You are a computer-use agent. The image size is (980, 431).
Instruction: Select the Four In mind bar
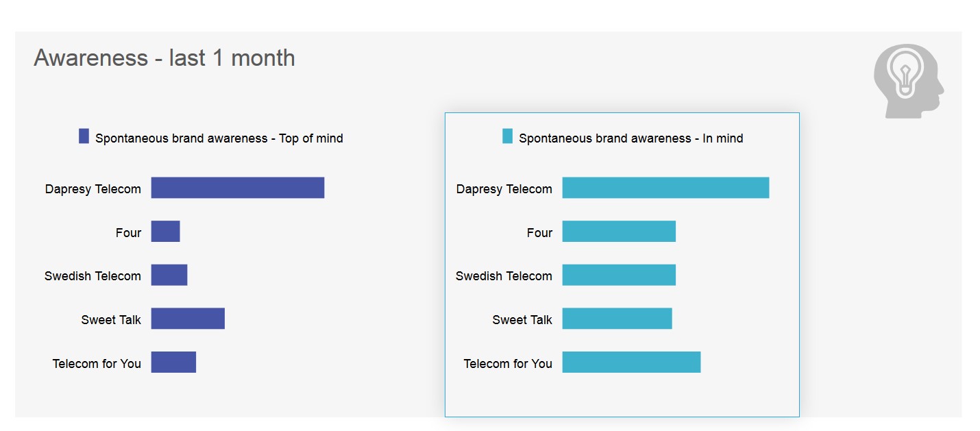click(619, 232)
